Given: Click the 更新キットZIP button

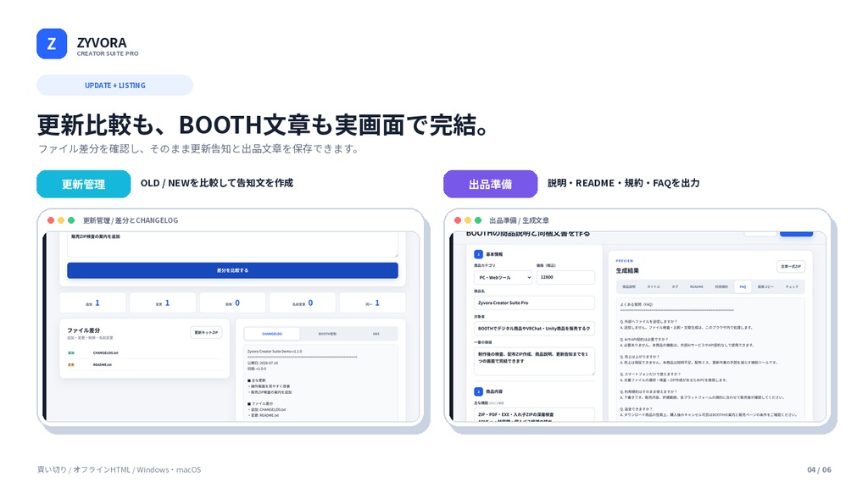Looking at the screenshot, I should tap(207, 332).
